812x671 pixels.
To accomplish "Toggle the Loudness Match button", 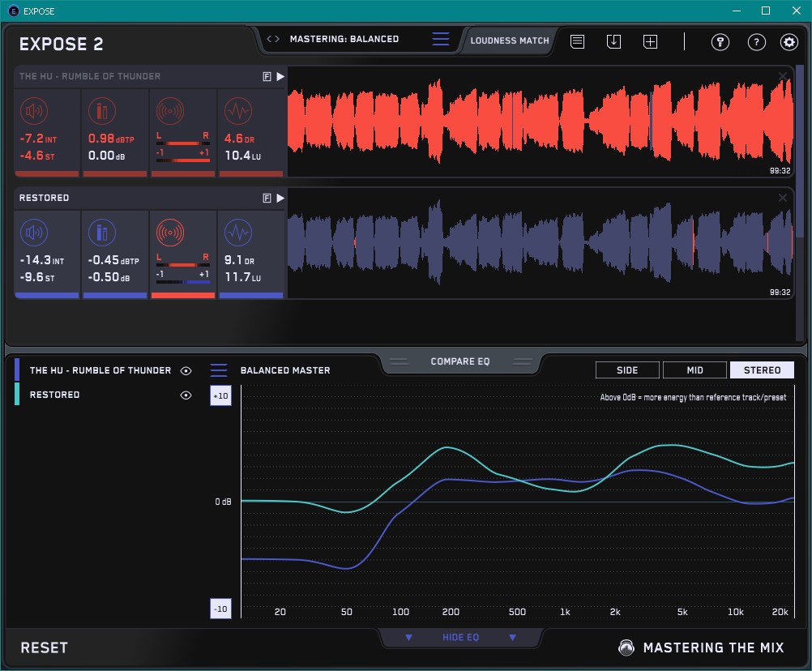I will 509,40.
